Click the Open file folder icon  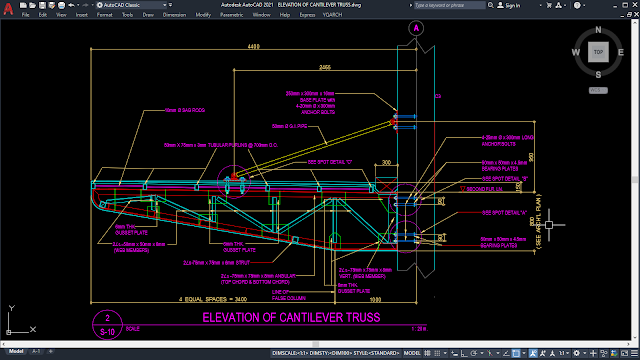(32, 5)
